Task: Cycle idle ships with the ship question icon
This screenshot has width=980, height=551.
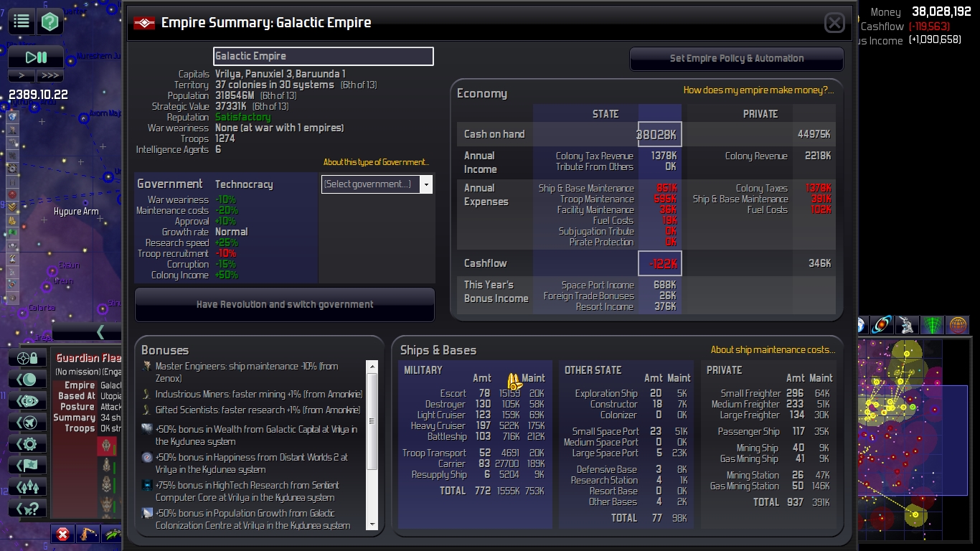Action: [x=28, y=509]
